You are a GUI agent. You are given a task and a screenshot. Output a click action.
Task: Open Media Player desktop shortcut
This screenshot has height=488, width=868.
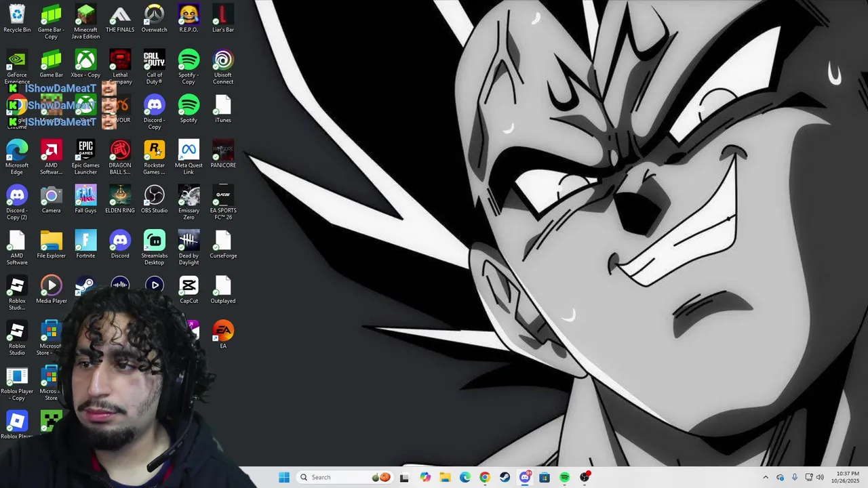tap(51, 290)
